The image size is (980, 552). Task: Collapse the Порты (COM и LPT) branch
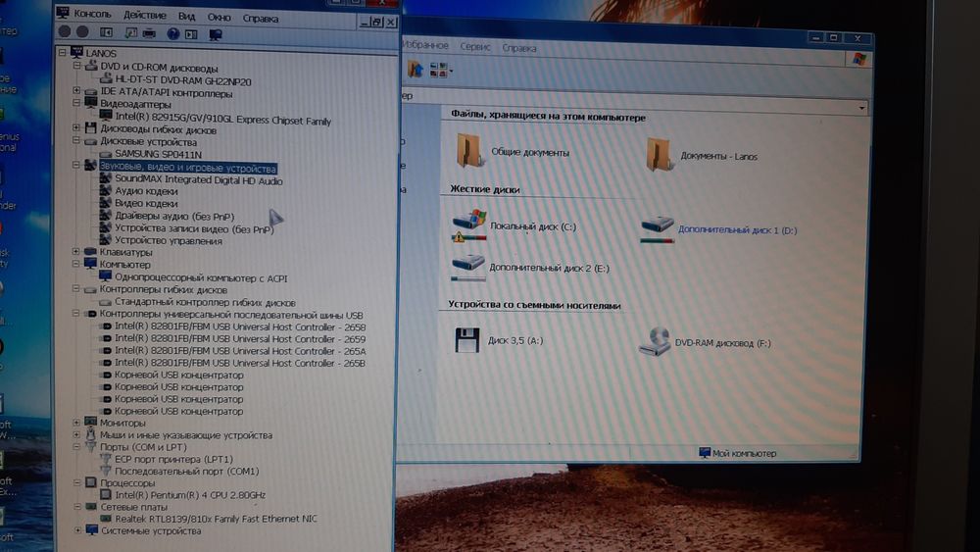coord(76,446)
